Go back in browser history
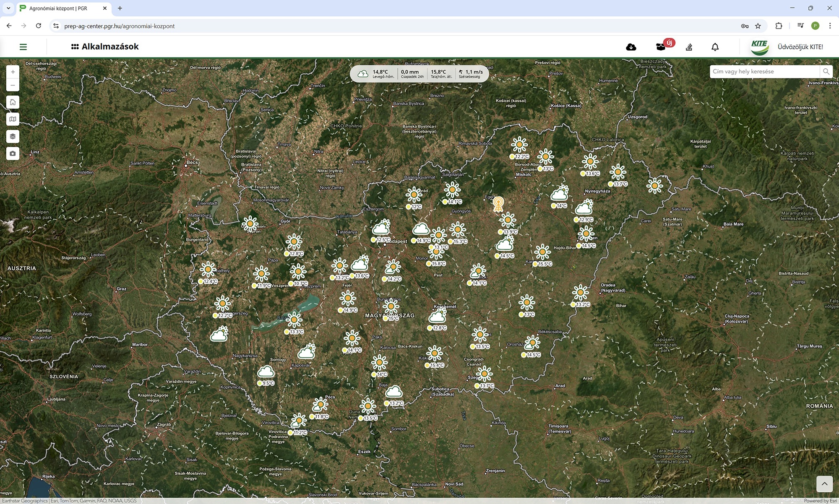This screenshot has width=839, height=504. point(9,26)
